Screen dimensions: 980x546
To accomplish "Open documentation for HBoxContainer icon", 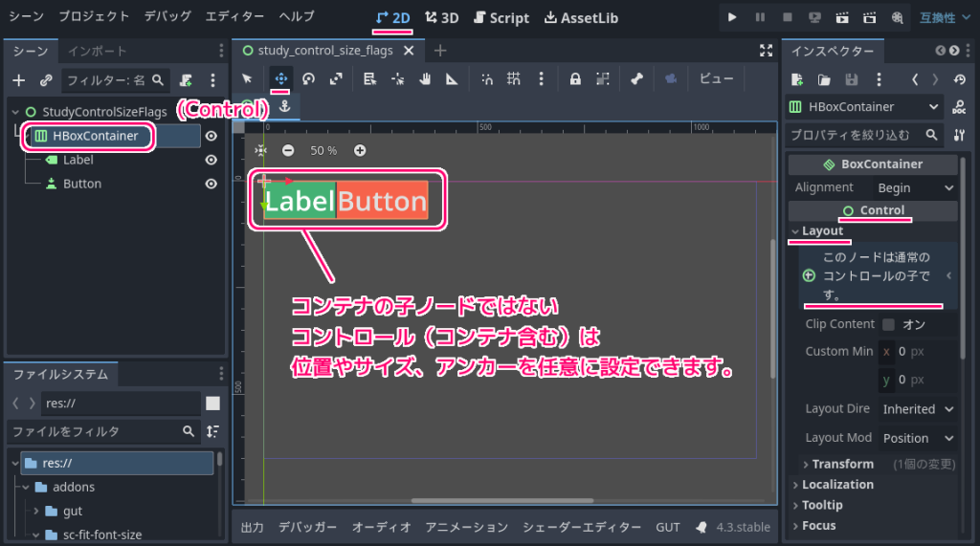I will [x=959, y=107].
